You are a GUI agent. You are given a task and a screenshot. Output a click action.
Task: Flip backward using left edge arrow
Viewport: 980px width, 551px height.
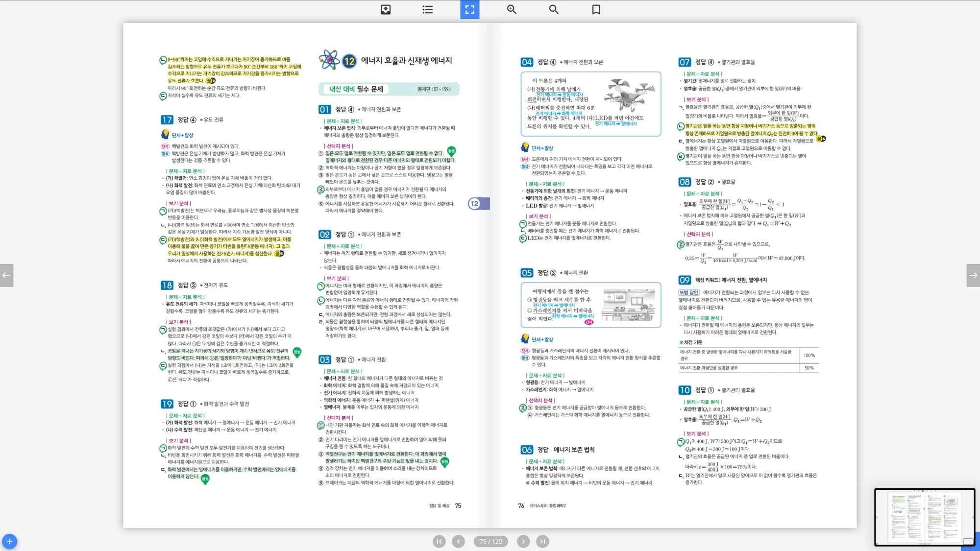pyautogui.click(x=6, y=275)
